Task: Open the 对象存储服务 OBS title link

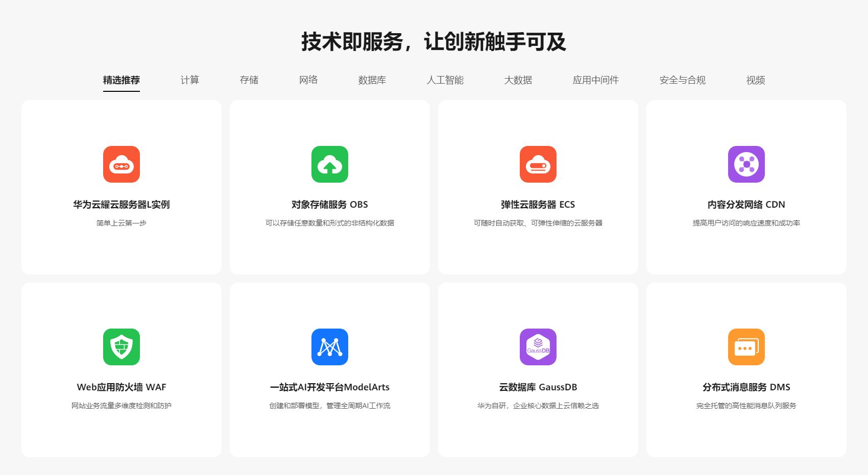Action: (x=330, y=205)
